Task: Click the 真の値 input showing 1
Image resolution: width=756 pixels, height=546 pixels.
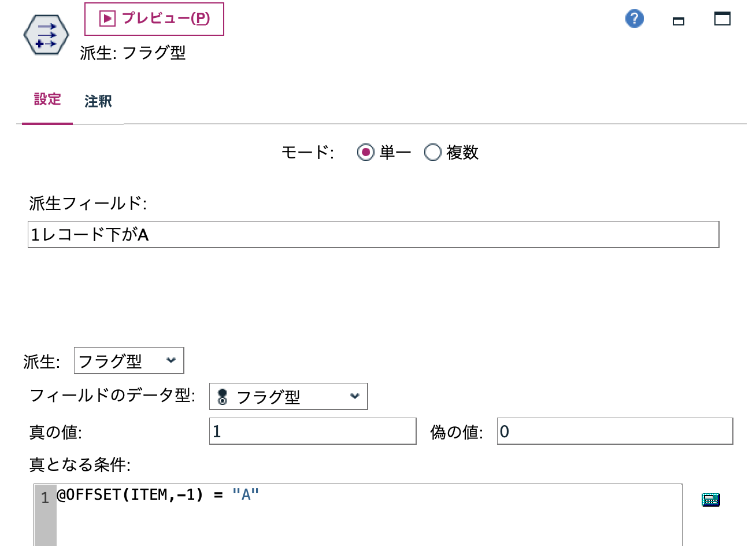Action: pyautogui.click(x=312, y=431)
